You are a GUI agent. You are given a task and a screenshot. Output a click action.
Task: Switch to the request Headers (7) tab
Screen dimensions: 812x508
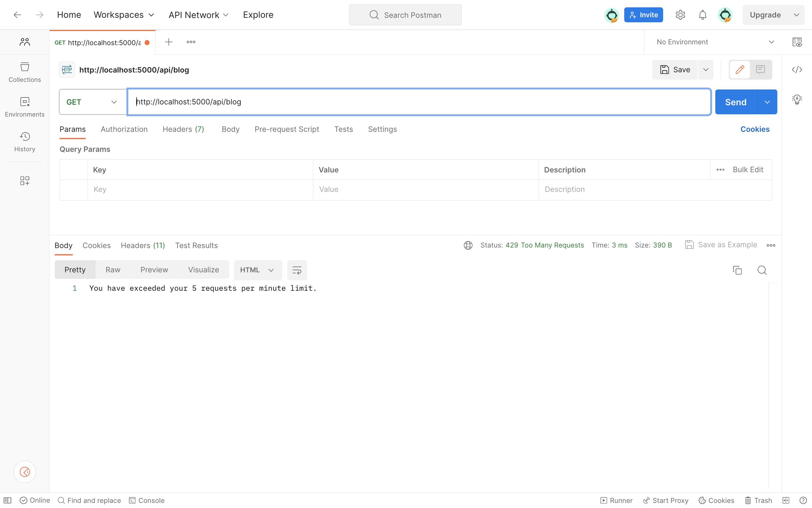[184, 129]
